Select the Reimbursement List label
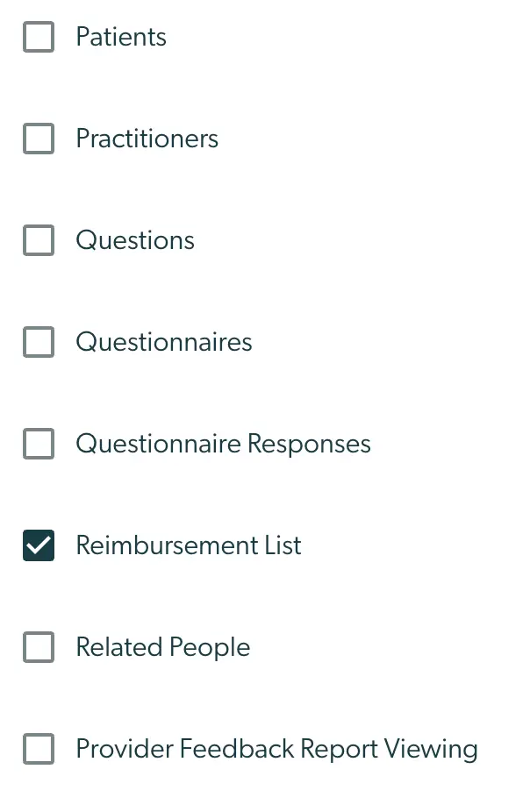 [188, 545]
